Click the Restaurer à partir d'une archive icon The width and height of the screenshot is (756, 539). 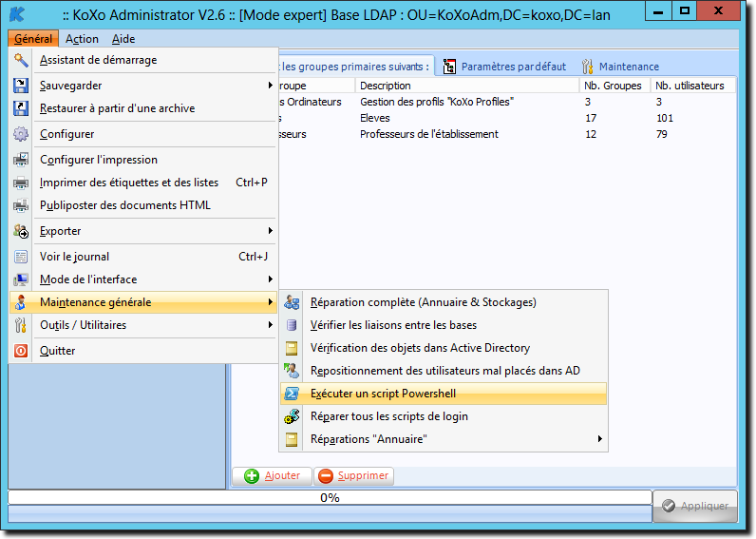tap(21, 108)
